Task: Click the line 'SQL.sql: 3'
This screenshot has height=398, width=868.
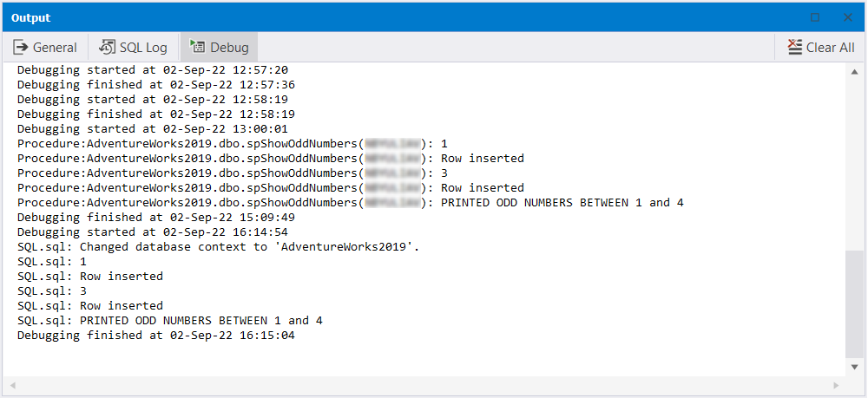Action: [x=52, y=290]
